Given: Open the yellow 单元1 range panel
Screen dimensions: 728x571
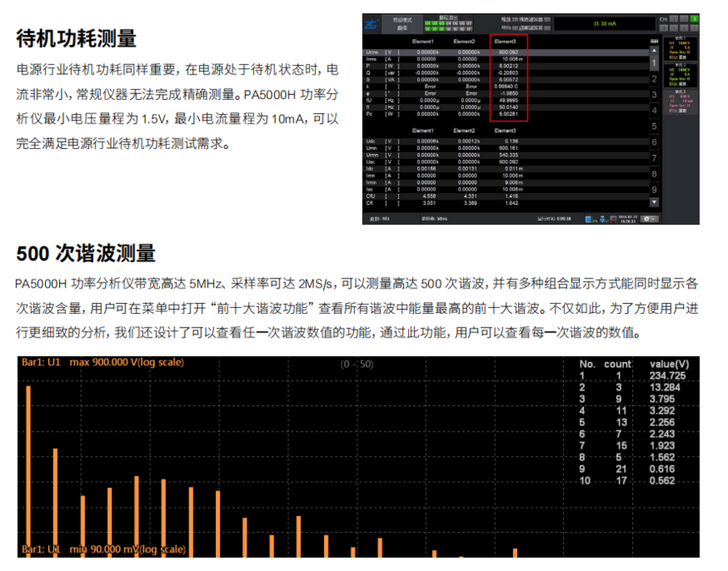Looking at the screenshot, I should tap(680, 48).
